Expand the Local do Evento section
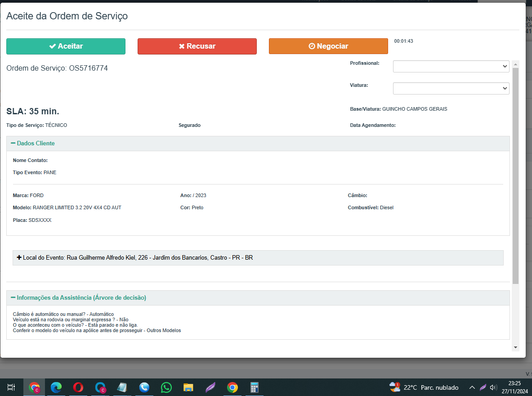Viewport: 532px width, 396px height. [x=19, y=258]
